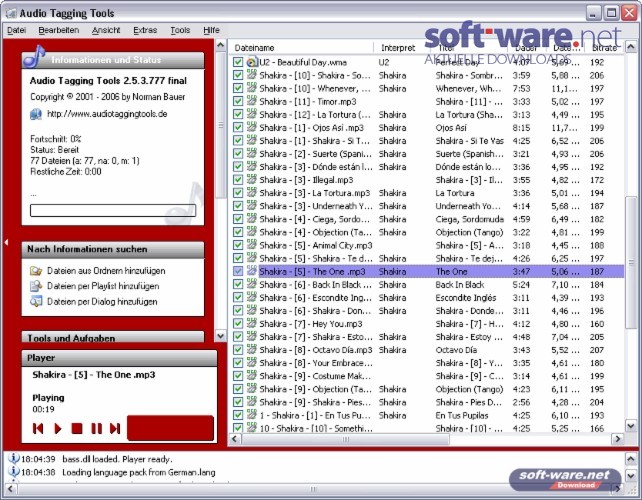Click file list horizontal scroll right arrow
Viewport: 642px width, 500px height.
point(617,439)
